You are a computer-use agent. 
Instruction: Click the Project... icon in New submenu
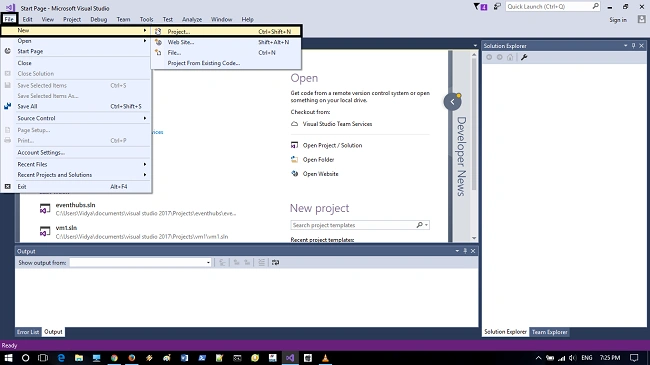(x=158, y=31)
